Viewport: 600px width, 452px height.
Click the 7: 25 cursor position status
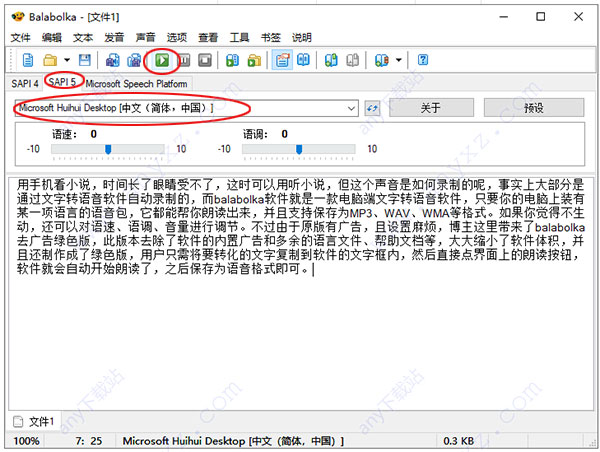point(89,441)
